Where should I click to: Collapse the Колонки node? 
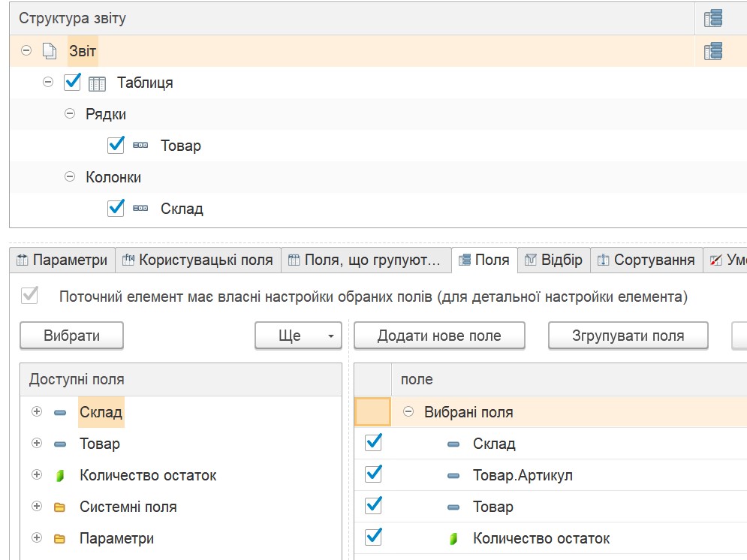point(70,176)
